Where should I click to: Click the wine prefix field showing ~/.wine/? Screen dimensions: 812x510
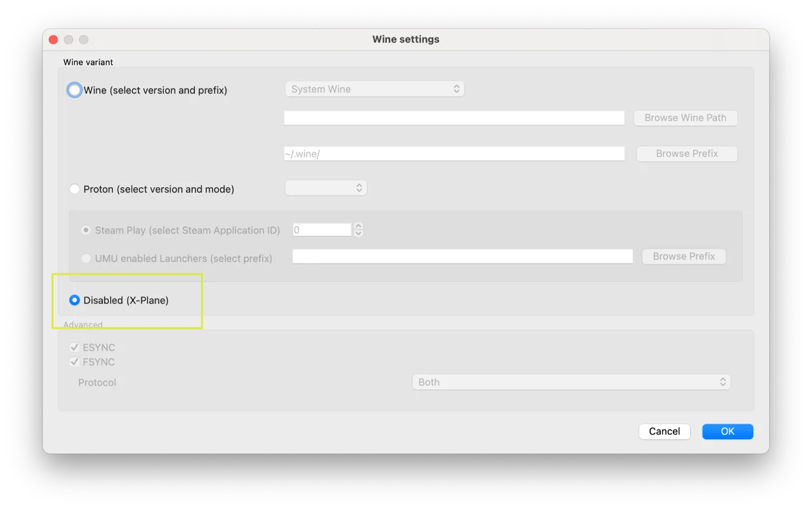pyautogui.click(x=454, y=153)
